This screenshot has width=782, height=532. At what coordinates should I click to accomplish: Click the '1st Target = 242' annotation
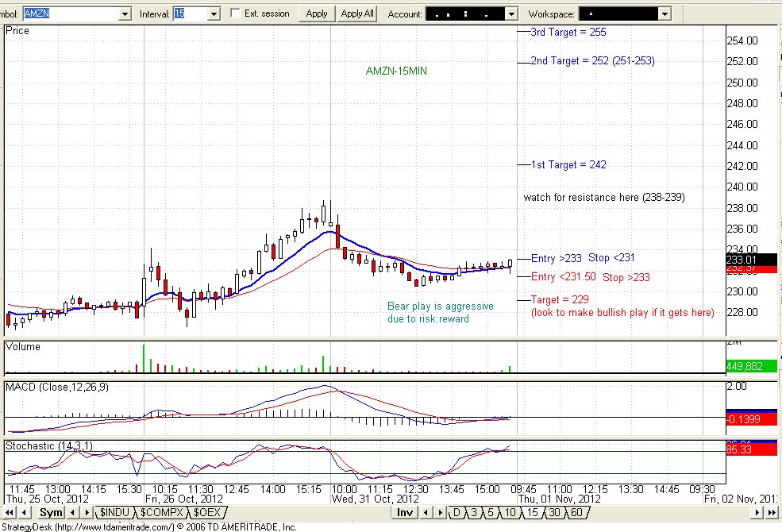pyautogui.click(x=568, y=164)
